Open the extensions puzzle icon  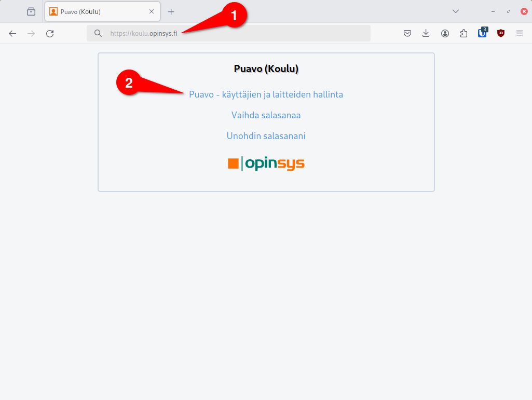click(x=463, y=33)
